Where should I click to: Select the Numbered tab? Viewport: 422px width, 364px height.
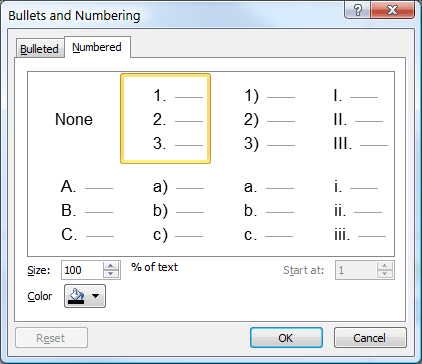97,47
